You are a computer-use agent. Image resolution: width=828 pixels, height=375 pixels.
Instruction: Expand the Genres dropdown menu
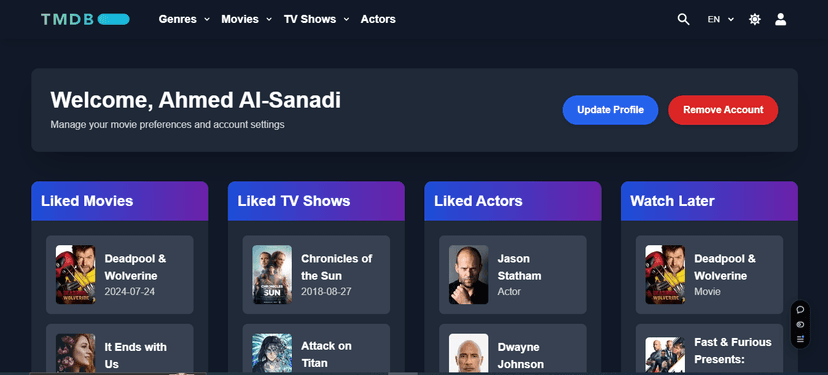point(184,20)
